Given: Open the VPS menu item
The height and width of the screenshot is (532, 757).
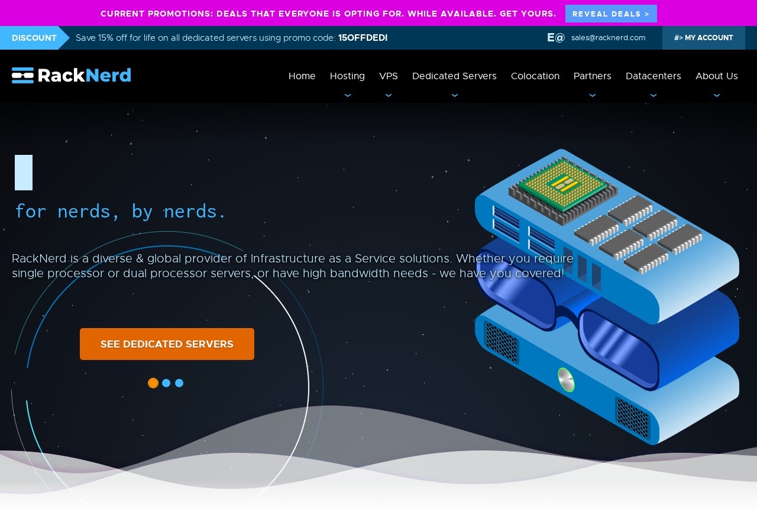Looking at the screenshot, I should point(389,76).
